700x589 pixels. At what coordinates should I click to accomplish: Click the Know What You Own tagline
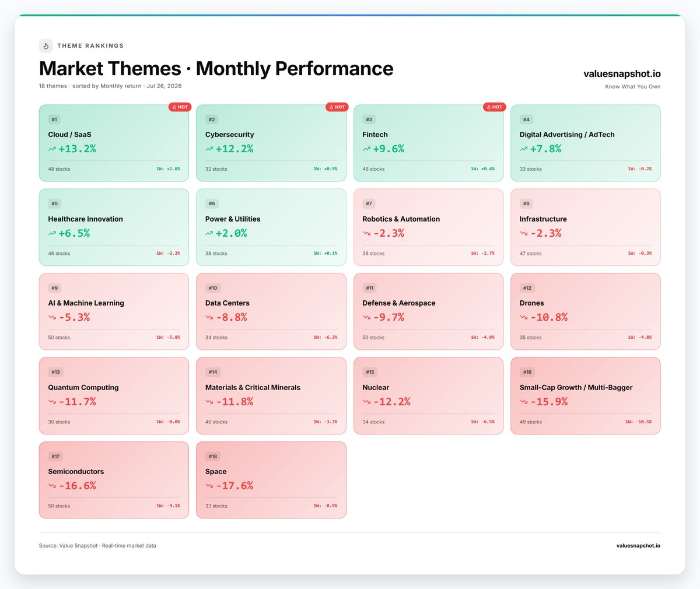pos(633,86)
